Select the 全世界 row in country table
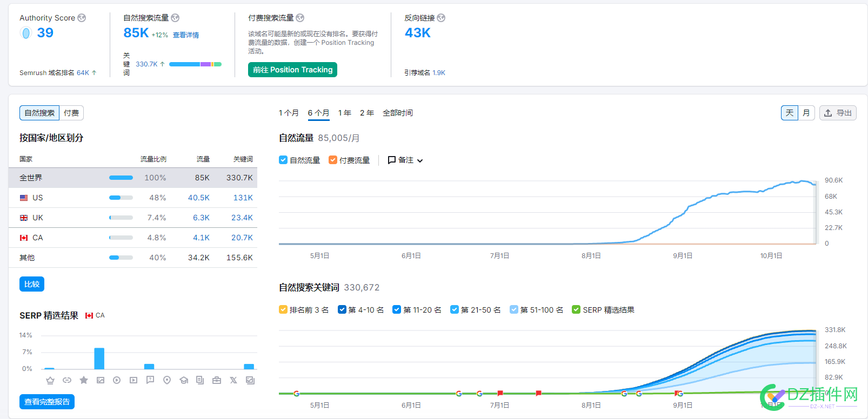 [x=133, y=178]
